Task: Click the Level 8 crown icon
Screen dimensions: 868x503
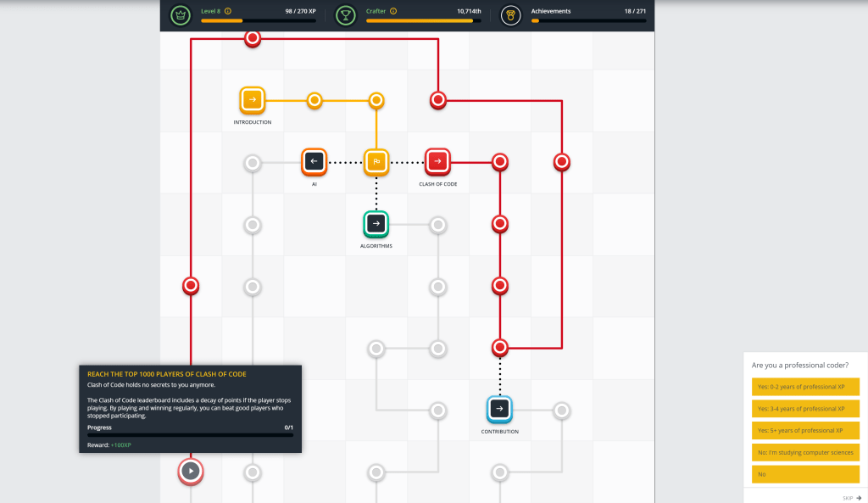Action: 181,15
